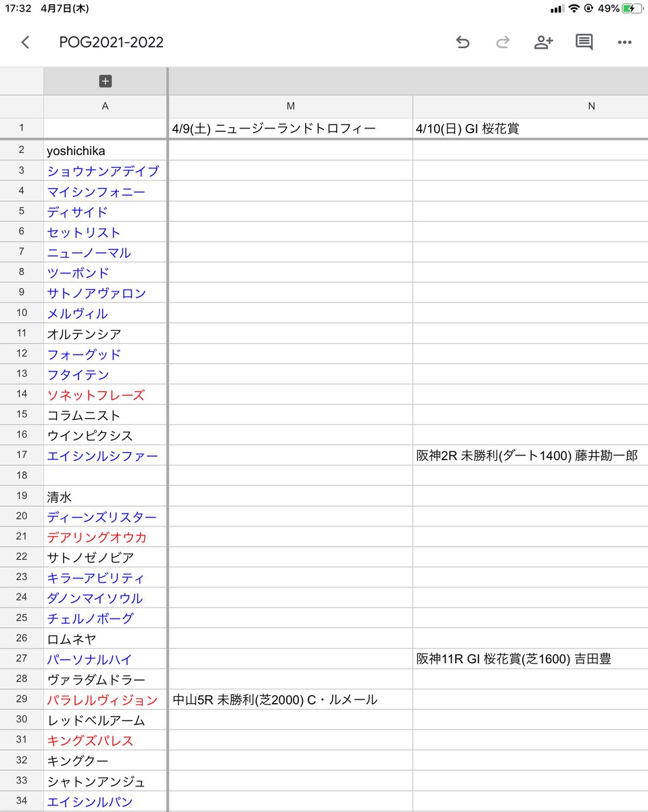Tap the Wi-Fi status icon
Viewport: 648px width, 812px height.
[x=574, y=9]
